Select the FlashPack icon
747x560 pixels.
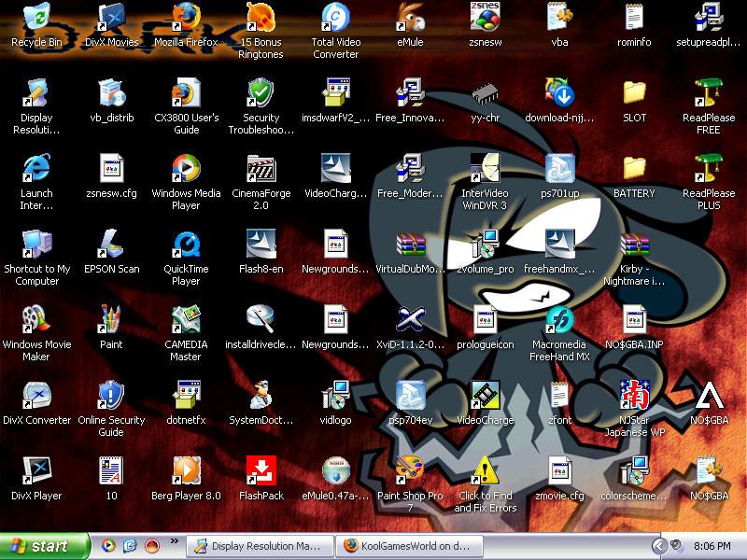coord(261,470)
